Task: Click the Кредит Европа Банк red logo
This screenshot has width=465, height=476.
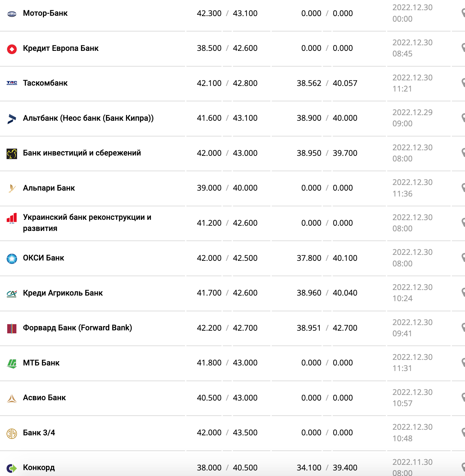Action: pos(12,49)
